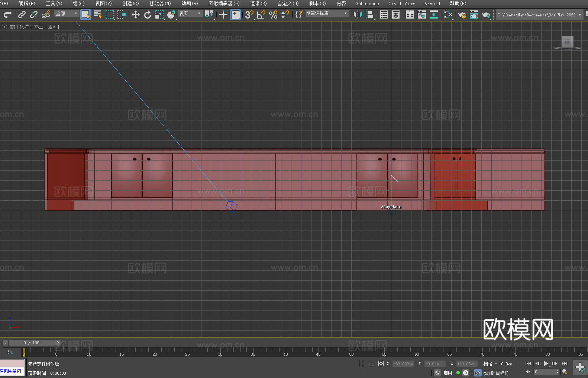This screenshot has height=378, width=588.
Task: Open the selection filter dropdown 全部
Action: click(67, 13)
